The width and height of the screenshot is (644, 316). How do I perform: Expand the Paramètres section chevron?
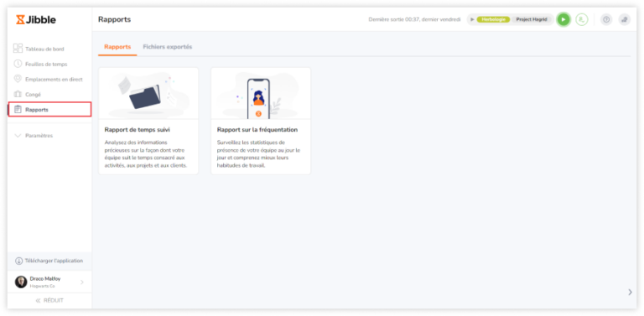point(18,136)
